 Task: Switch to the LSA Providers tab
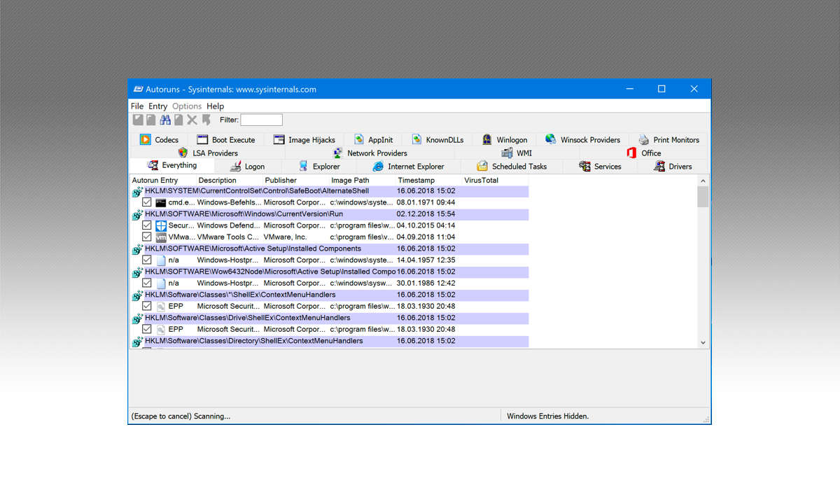click(x=208, y=153)
